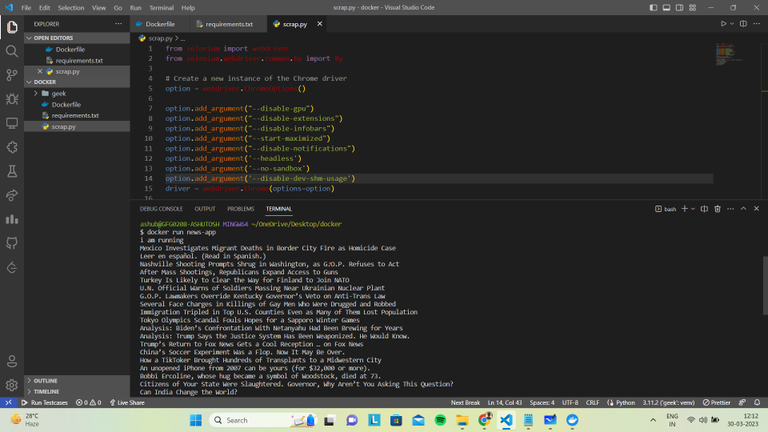Click the Manage gear icon
Image resolution: width=768 pixels, height=432 pixels.
[12, 385]
